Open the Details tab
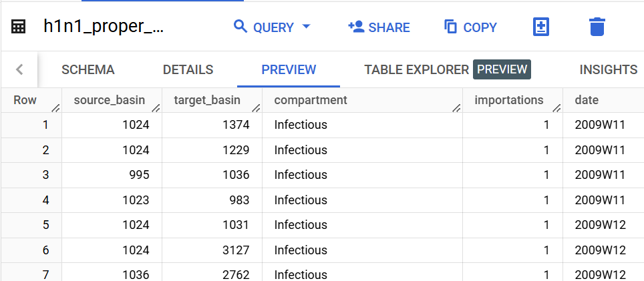The image size is (644, 281). pyautogui.click(x=188, y=69)
